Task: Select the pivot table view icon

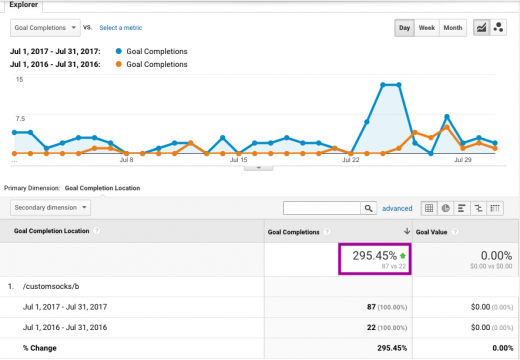Action: click(495, 208)
